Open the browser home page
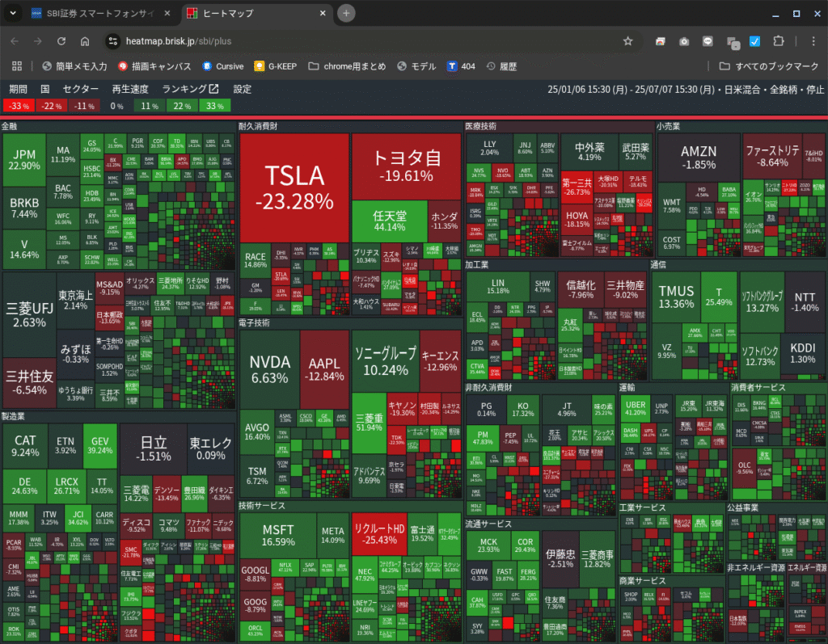The width and height of the screenshot is (828, 644). [84, 41]
